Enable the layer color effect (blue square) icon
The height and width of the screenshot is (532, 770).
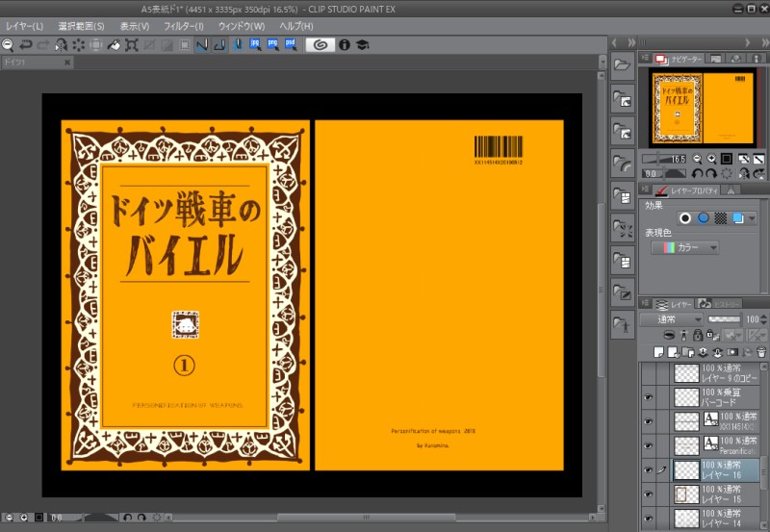click(737, 218)
